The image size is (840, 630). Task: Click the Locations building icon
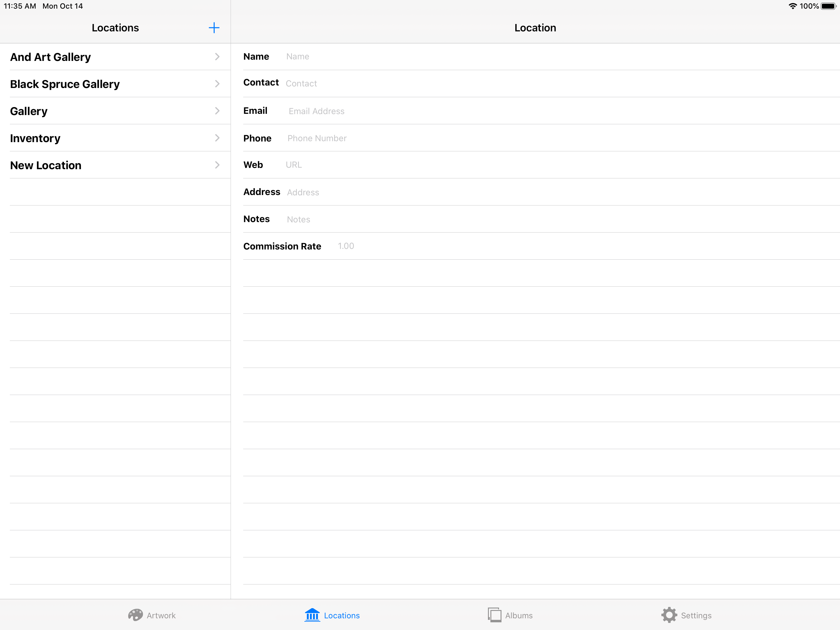(x=312, y=615)
